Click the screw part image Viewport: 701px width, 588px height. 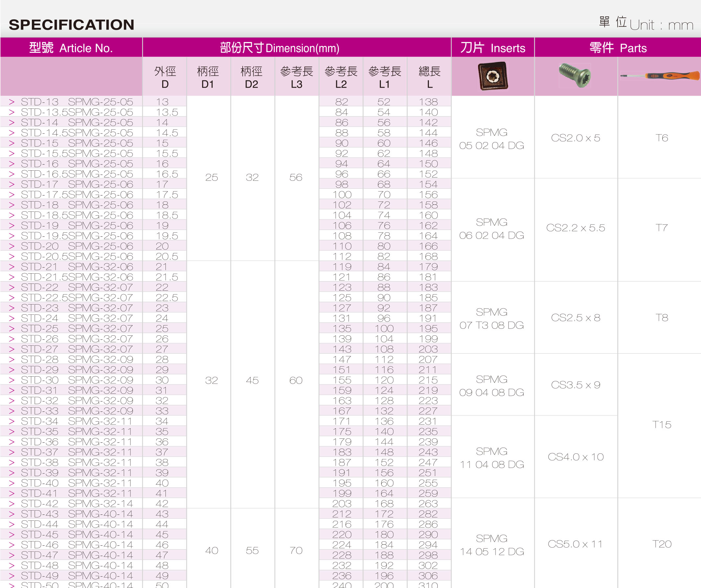[x=575, y=75]
